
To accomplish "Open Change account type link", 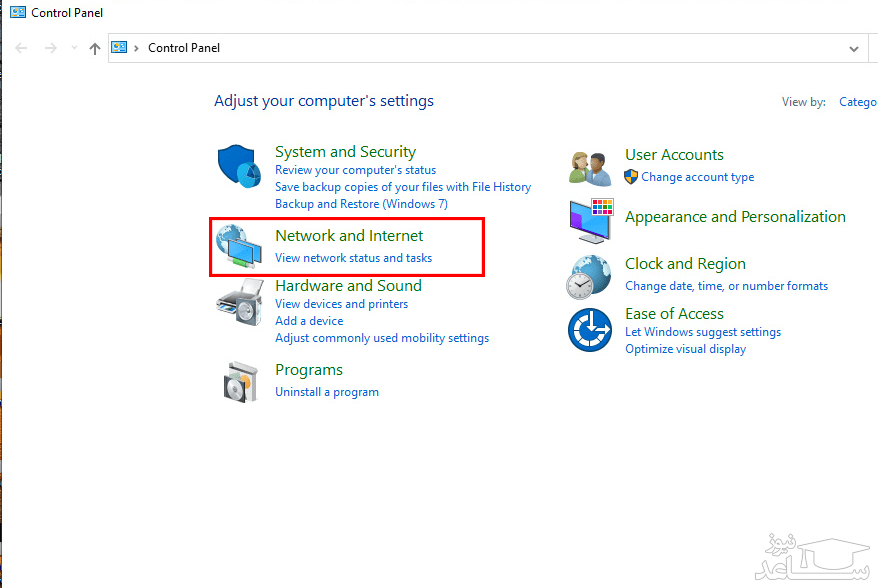I will click(697, 177).
